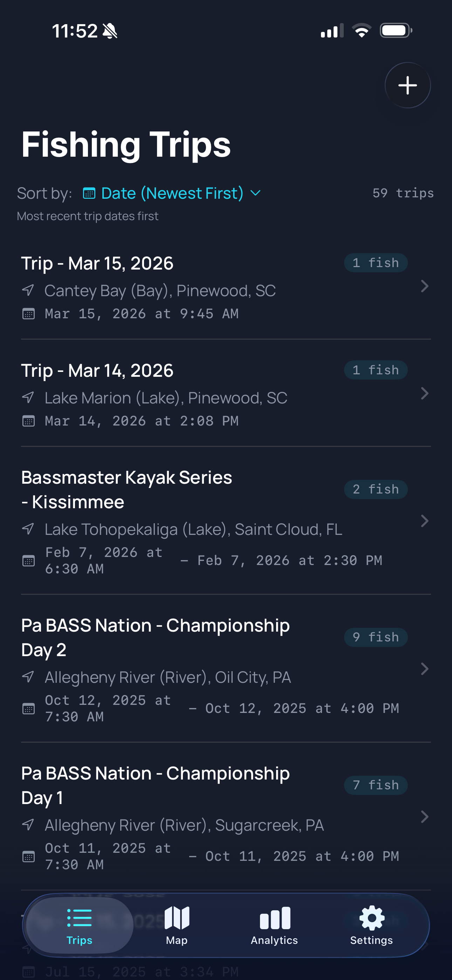This screenshot has width=452, height=980.
Task: Tap the 7 fish badge
Action: click(x=376, y=785)
